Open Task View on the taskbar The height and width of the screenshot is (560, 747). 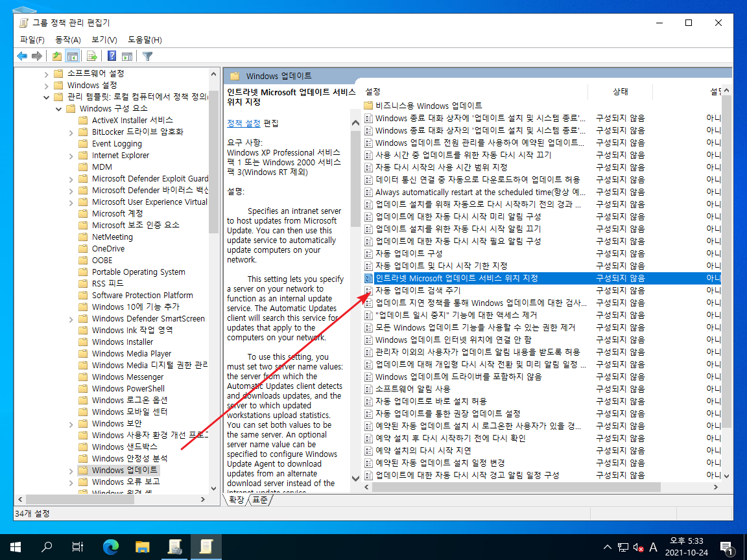(x=78, y=546)
